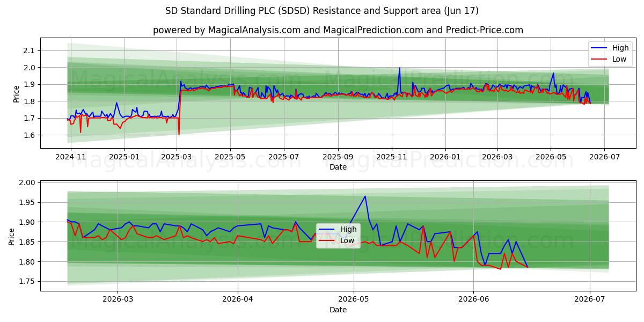Click the '1.80' price tick on bottom chart
This screenshot has height=322, width=644.
click(27, 262)
